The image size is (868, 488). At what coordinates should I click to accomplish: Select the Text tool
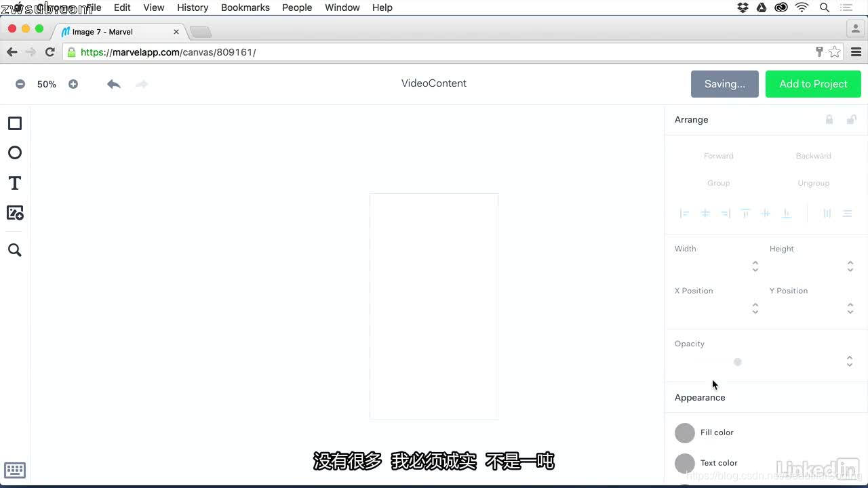coord(15,183)
